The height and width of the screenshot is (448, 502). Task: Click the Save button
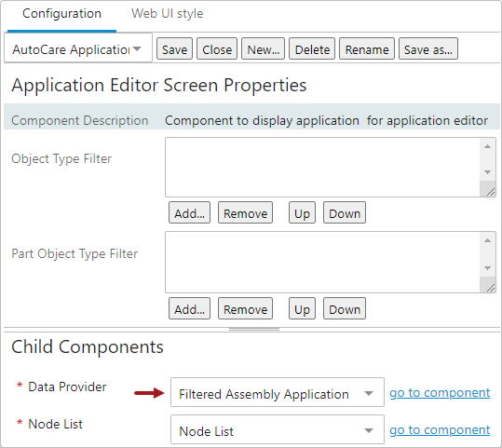174,49
